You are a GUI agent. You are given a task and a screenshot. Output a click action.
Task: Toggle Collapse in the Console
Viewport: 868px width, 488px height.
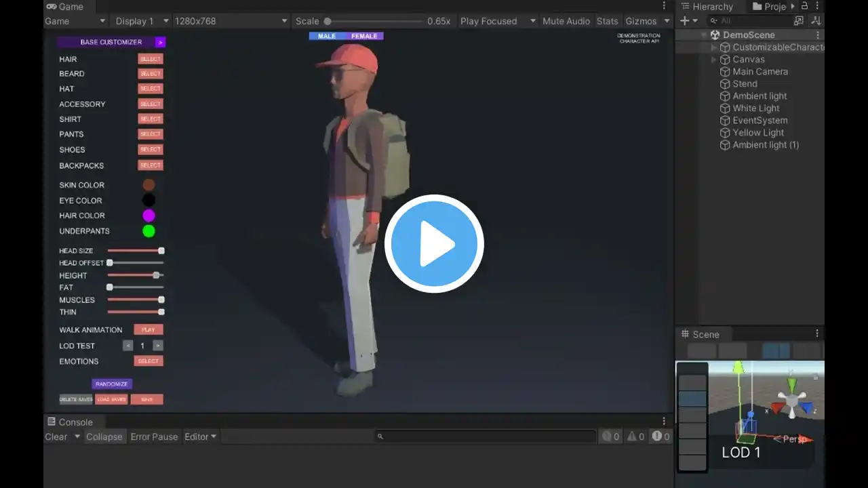tap(104, 436)
